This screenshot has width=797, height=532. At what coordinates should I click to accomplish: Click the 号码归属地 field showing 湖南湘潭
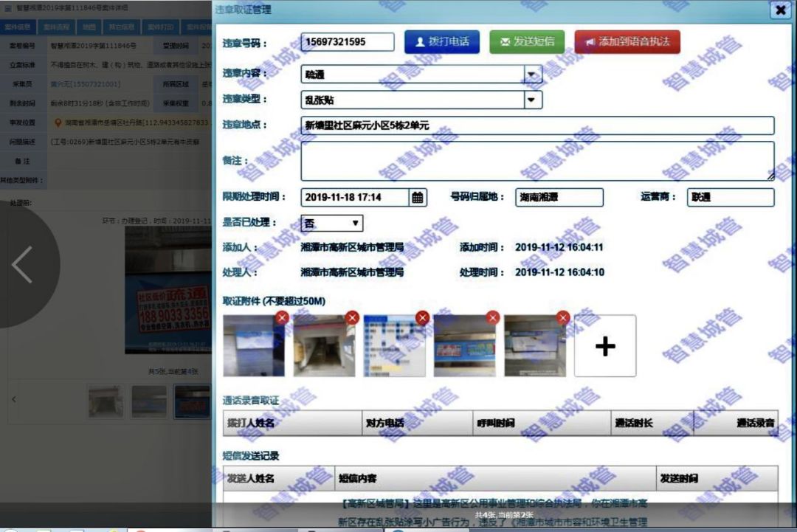tap(559, 197)
